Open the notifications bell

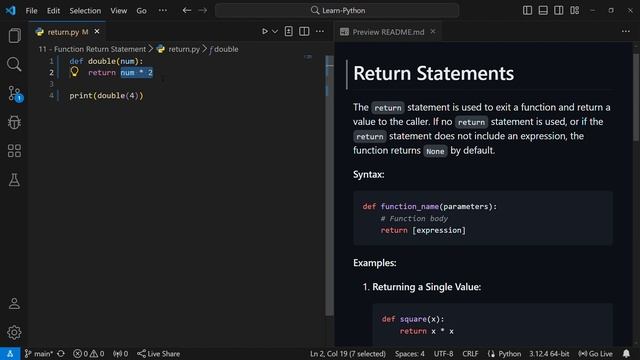pos(626,353)
